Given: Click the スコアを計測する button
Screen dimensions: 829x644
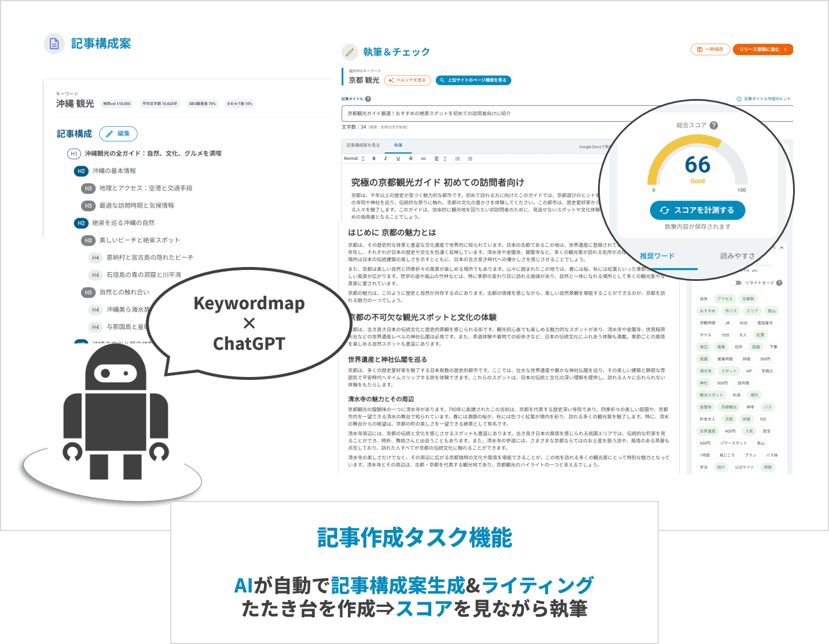Looking at the screenshot, I should [698, 210].
